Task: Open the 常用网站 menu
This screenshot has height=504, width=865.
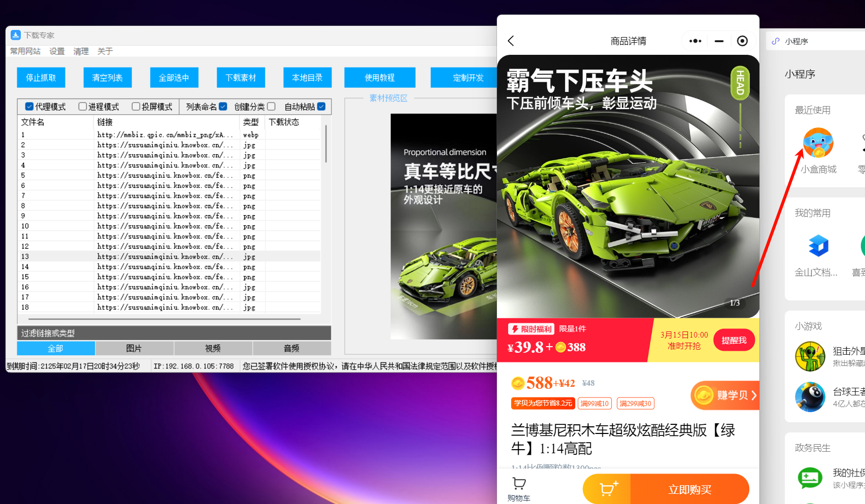Action: 25,51
